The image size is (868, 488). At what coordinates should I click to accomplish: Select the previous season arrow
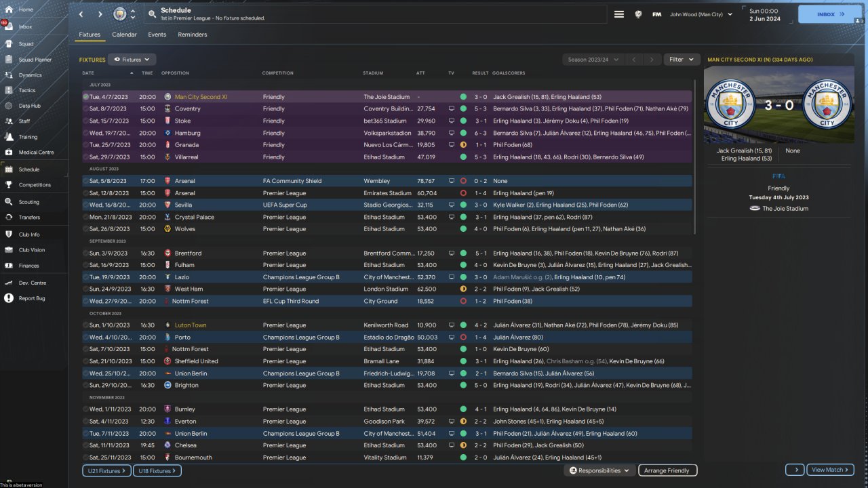pos(634,60)
